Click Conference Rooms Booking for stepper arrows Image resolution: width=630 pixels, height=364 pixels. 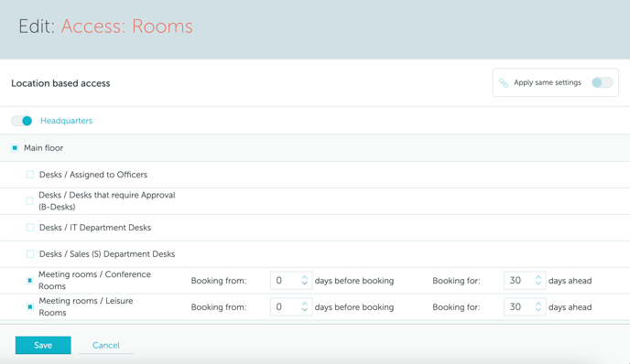pos(538,281)
